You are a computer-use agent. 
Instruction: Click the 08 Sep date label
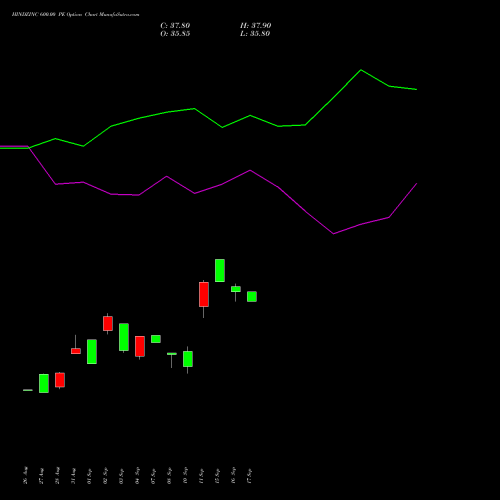pyautogui.click(x=170, y=475)
